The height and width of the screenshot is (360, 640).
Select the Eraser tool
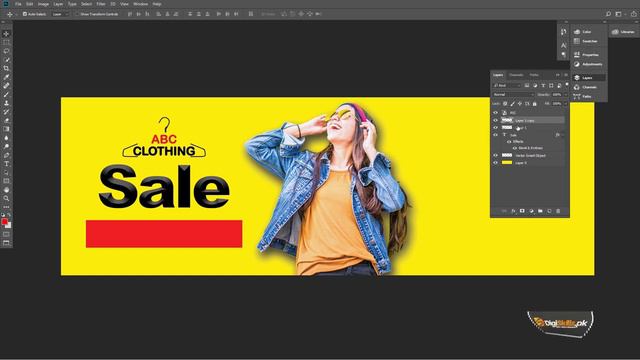(x=6, y=120)
